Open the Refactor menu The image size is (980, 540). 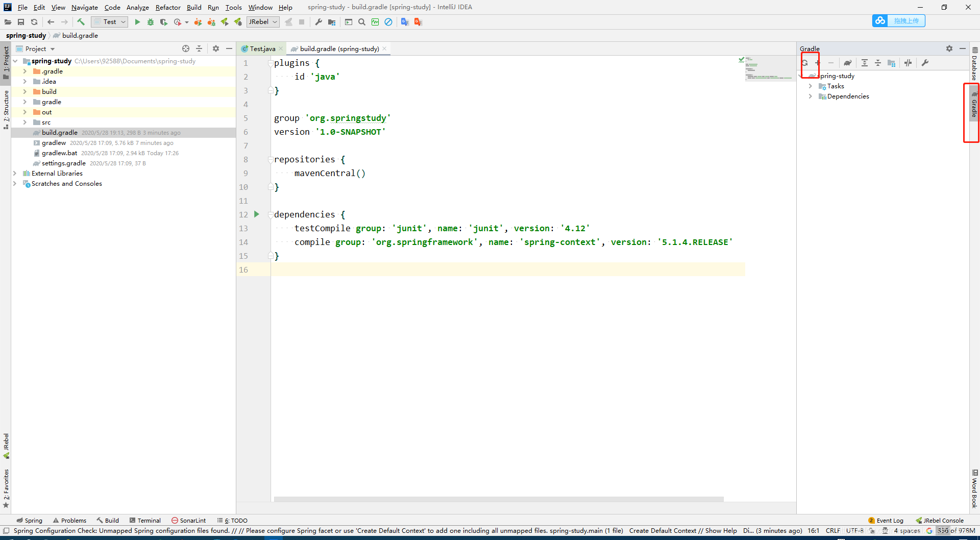point(168,7)
